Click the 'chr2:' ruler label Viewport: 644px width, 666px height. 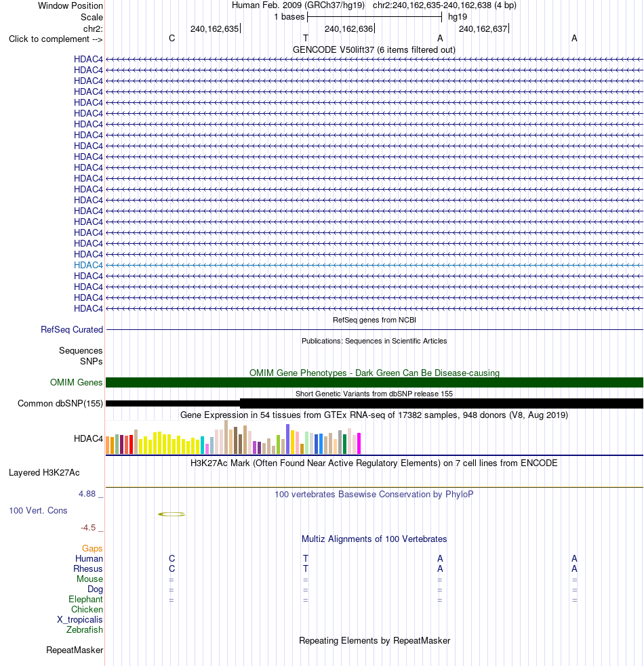point(93,29)
